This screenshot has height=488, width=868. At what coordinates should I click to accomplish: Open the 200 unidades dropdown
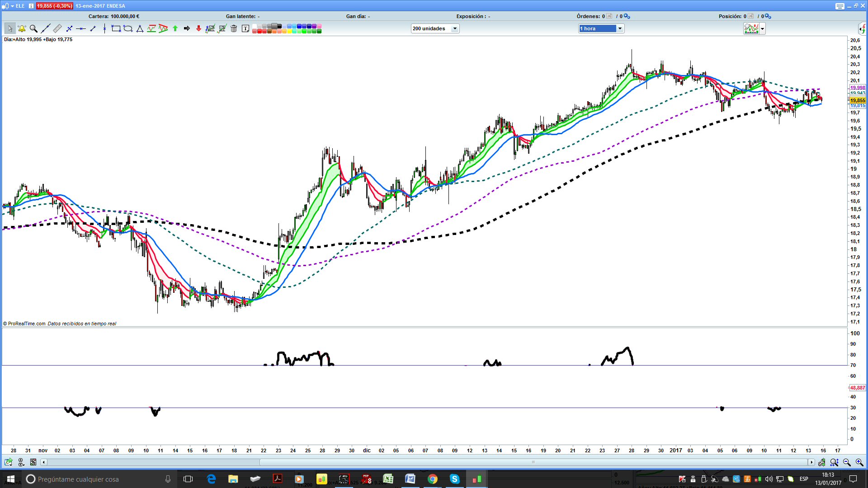click(455, 28)
